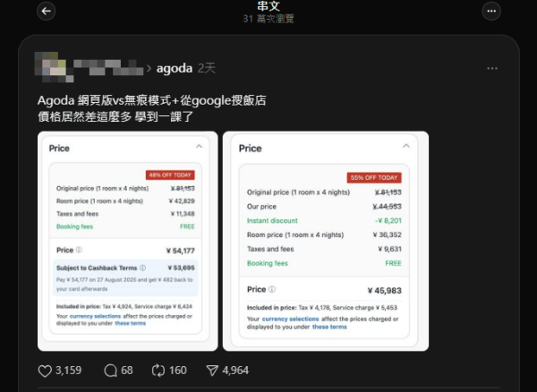Go back with the arrow button
This screenshot has width=537, height=392.
(x=47, y=11)
